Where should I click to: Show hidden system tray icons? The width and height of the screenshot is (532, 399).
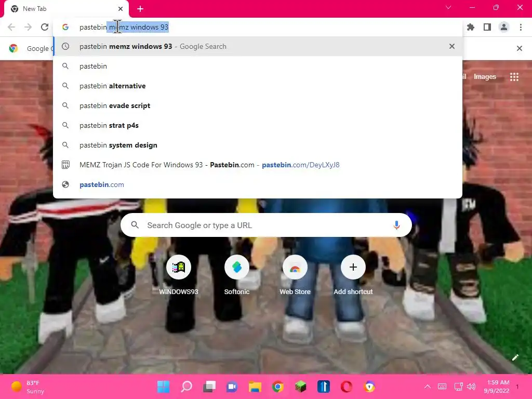(x=428, y=387)
